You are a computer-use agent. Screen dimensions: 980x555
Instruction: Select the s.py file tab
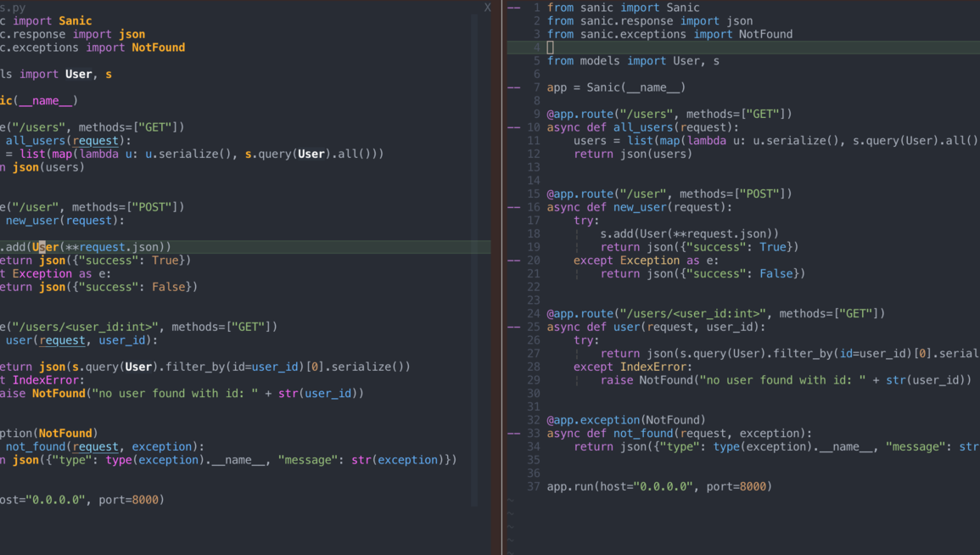tap(14, 8)
